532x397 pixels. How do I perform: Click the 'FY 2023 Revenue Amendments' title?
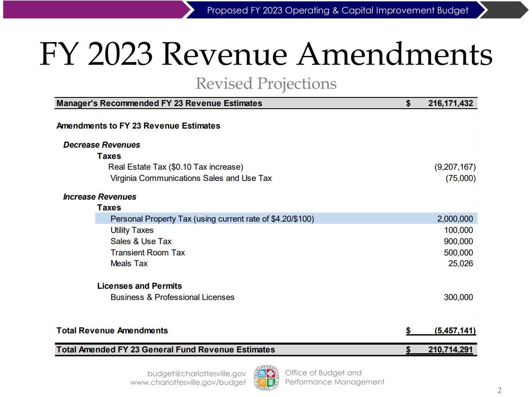[266, 55]
